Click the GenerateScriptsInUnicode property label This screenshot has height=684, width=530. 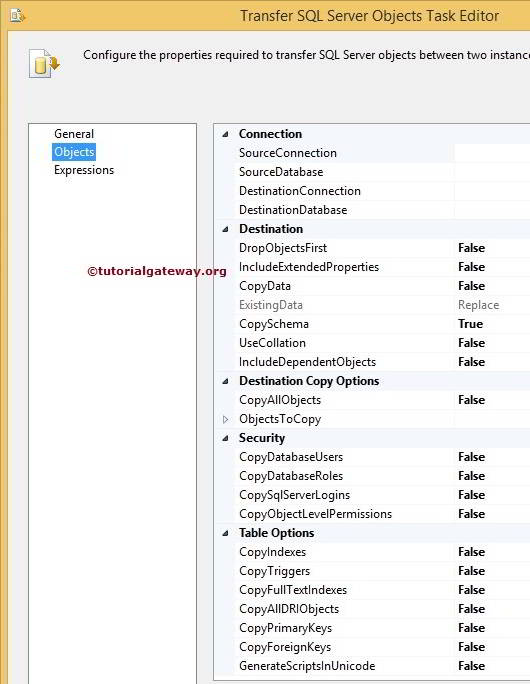click(x=307, y=666)
